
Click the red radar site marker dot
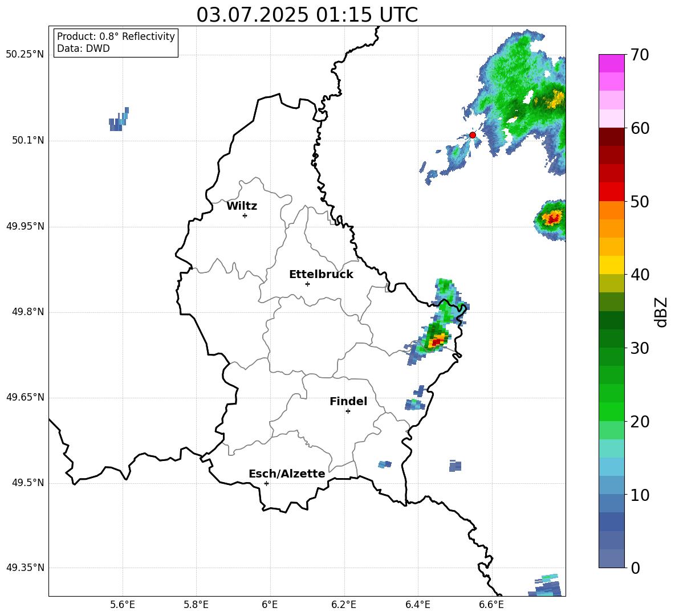click(472, 135)
